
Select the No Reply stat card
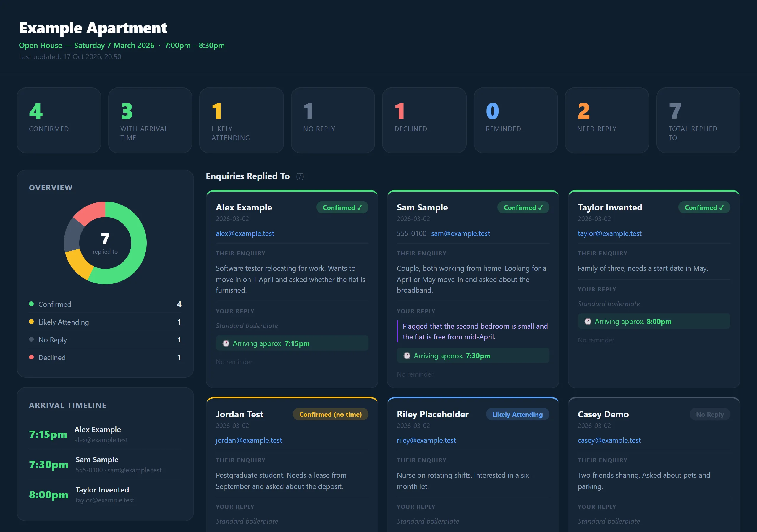[333, 120]
